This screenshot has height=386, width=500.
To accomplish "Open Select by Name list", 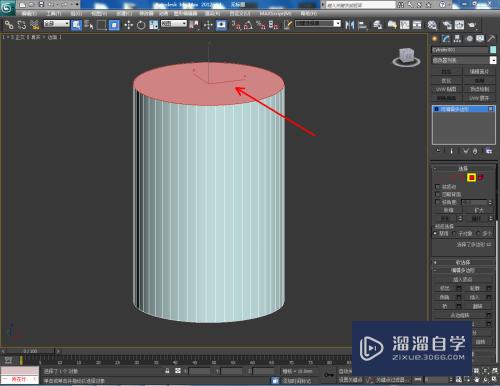I will pos(89,25).
